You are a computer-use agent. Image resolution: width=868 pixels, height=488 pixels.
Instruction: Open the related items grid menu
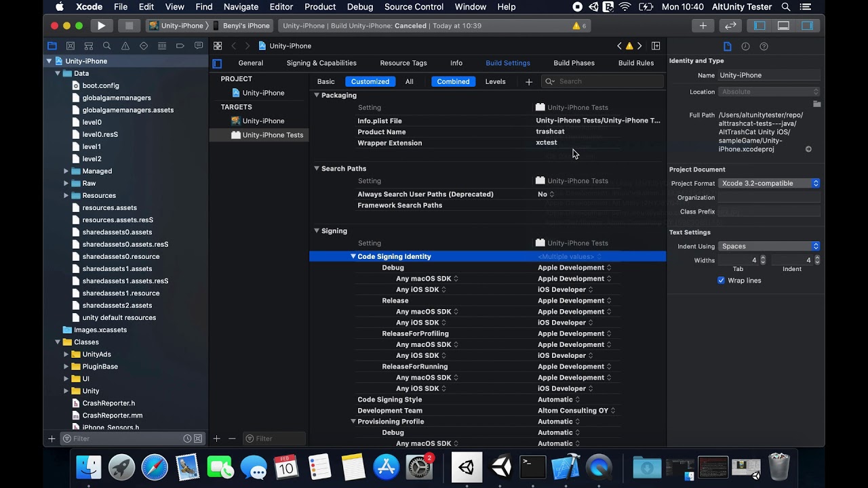pyautogui.click(x=218, y=46)
